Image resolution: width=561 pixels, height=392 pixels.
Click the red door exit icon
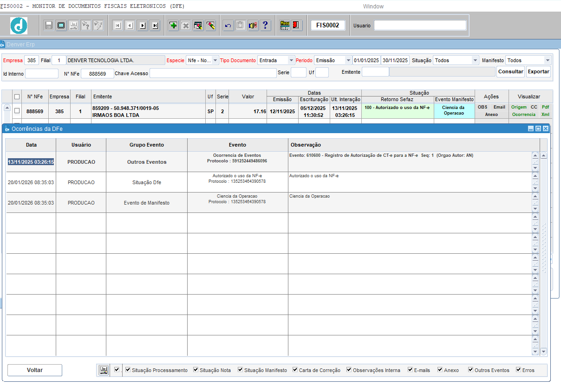click(297, 25)
